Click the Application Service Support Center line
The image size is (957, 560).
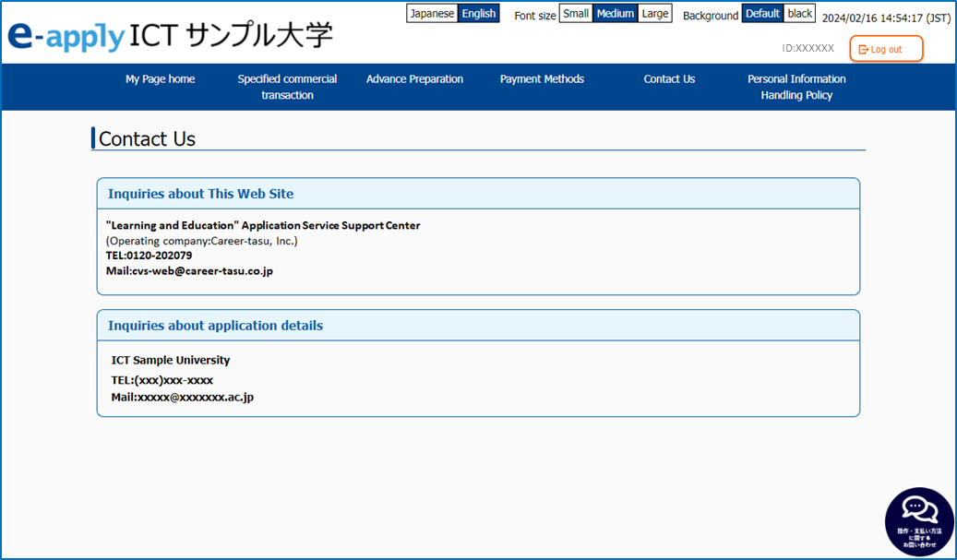coord(263,226)
